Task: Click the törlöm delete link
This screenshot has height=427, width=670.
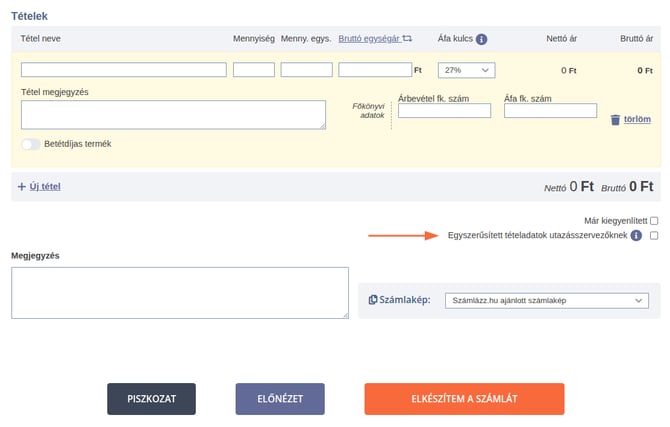Action: (637, 119)
